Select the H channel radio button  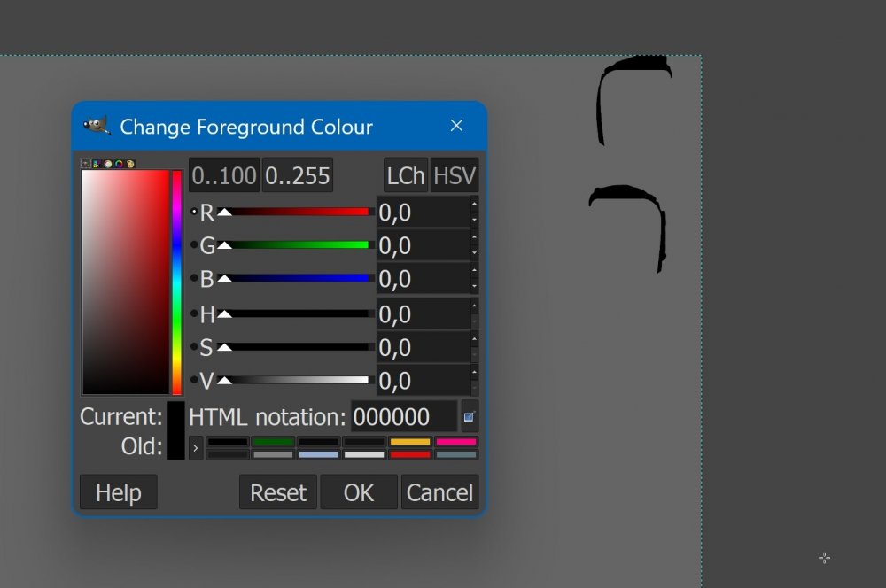pos(194,313)
